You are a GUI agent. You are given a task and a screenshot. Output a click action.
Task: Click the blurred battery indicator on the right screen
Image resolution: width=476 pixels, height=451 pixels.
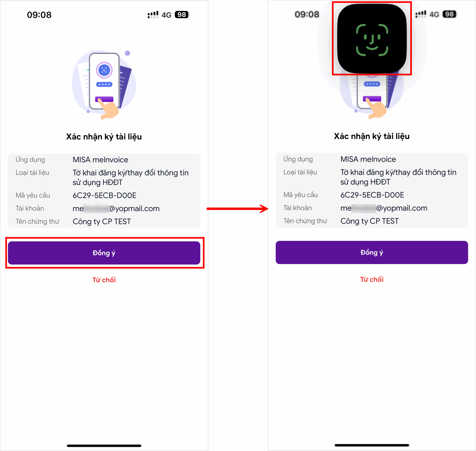[449, 14]
